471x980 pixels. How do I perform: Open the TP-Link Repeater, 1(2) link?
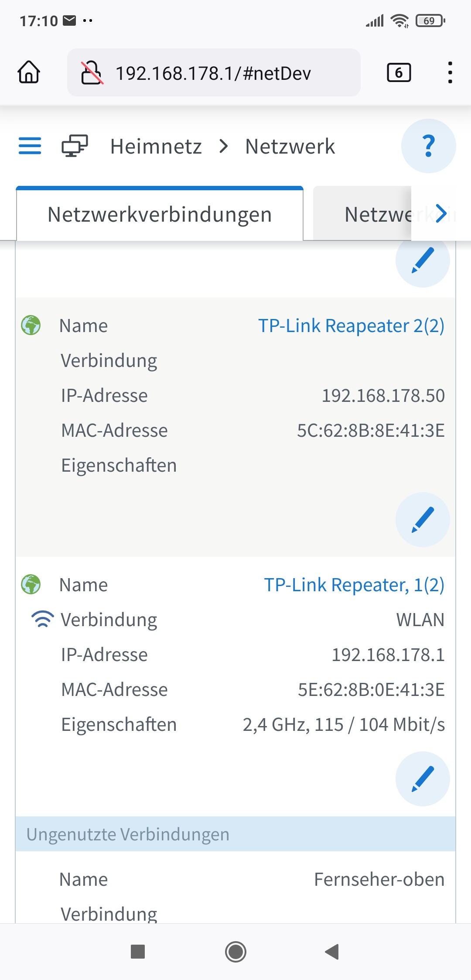[x=354, y=585]
